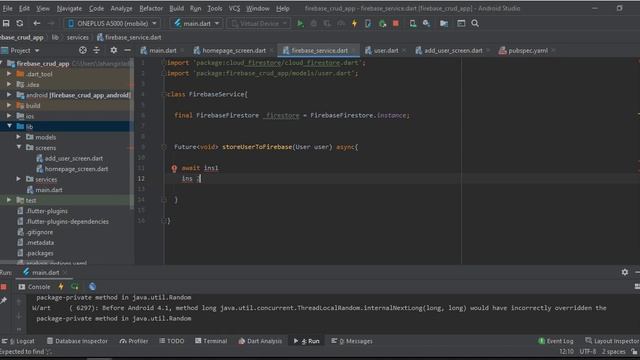This screenshot has width=640, height=360.
Task: Open Dart Analysis tool window
Action: [260, 341]
